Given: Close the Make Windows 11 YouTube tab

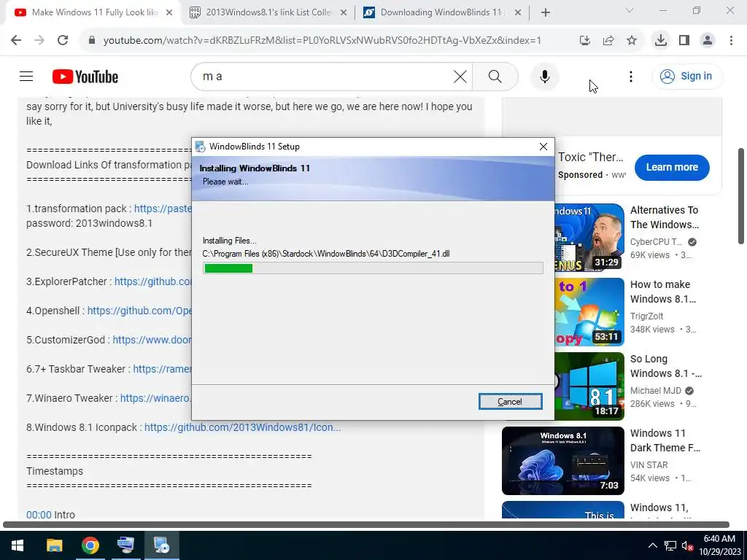Looking at the screenshot, I should [x=169, y=13].
